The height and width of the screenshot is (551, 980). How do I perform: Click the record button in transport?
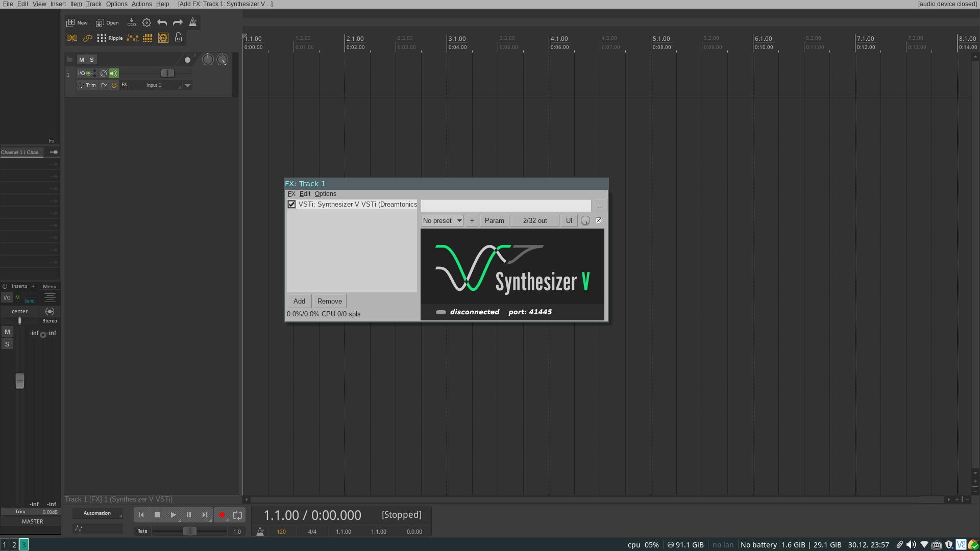222,515
